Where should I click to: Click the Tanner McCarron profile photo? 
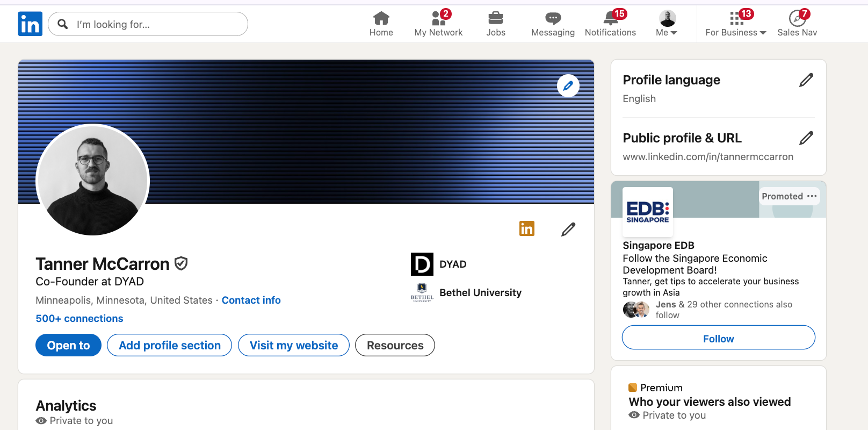click(93, 180)
